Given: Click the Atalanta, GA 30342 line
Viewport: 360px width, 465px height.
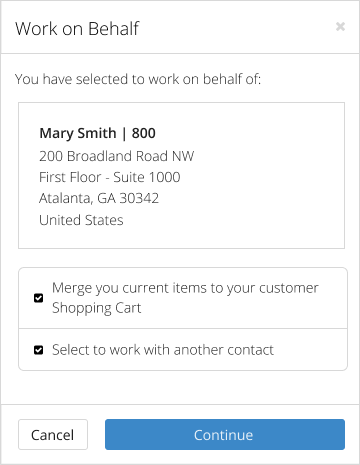Looking at the screenshot, I should pos(99,198).
